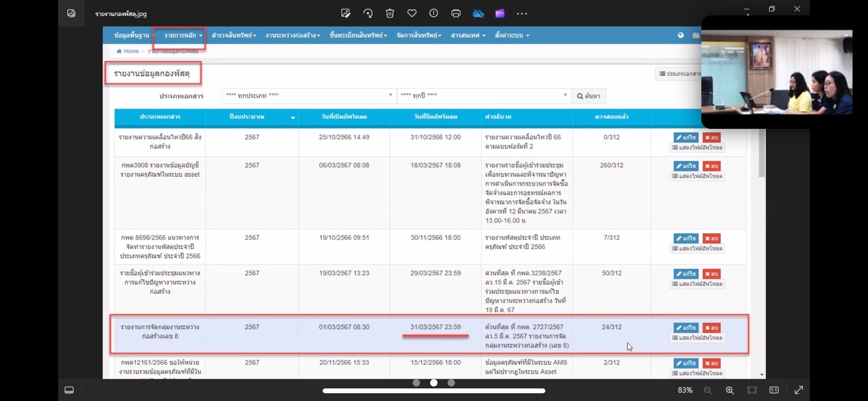Click the 260/312 verified count cell
Image resolution: width=868 pixels, height=401 pixels.
[612, 165]
